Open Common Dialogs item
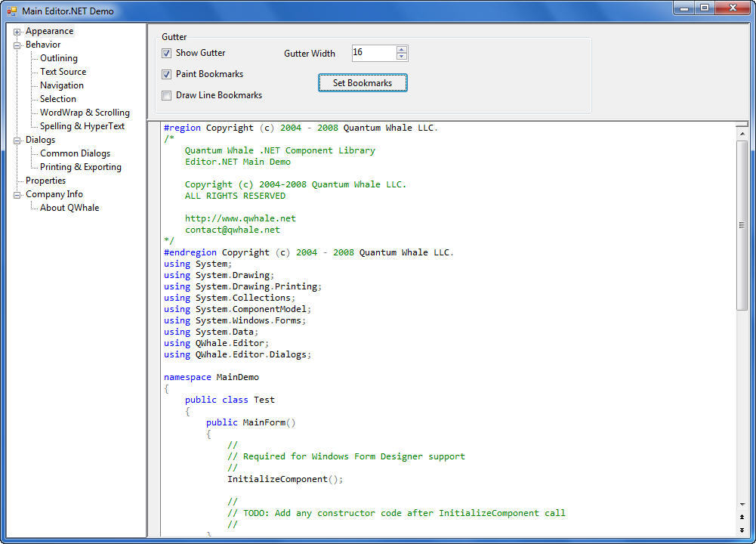Viewport: 756px width, 544px height. (x=76, y=153)
